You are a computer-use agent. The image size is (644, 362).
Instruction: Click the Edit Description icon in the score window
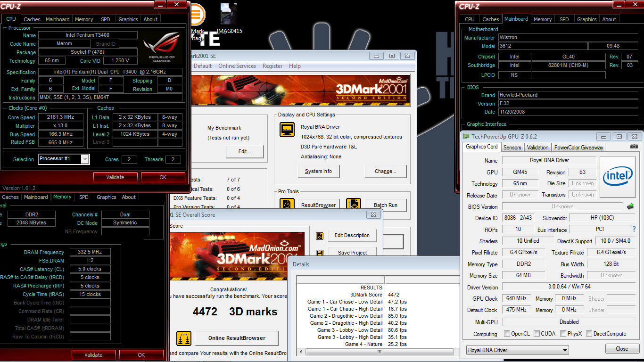[x=320, y=236]
